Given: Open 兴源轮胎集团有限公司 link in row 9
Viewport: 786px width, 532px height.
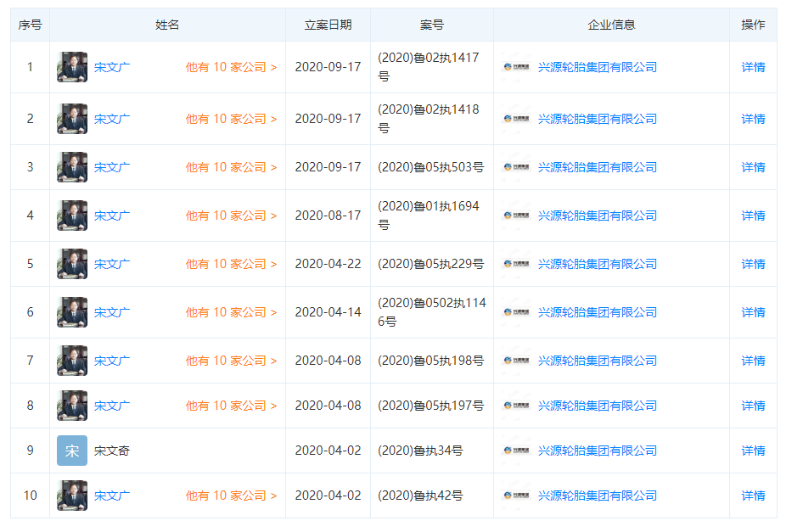Looking at the screenshot, I should click(x=597, y=451).
